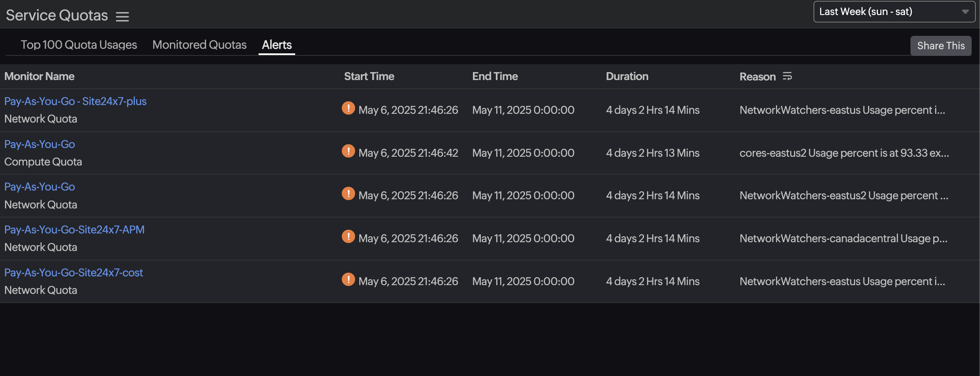Change the reporting period from Last Week
Image resolution: width=980 pixels, height=376 pixels.
(x=894, y=12)
